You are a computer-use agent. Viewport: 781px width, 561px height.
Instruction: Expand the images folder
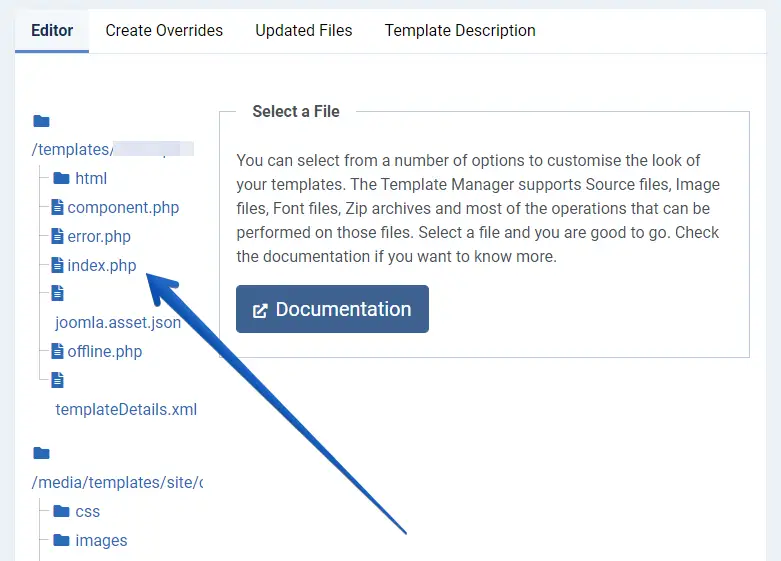click(x=101, y=540)
